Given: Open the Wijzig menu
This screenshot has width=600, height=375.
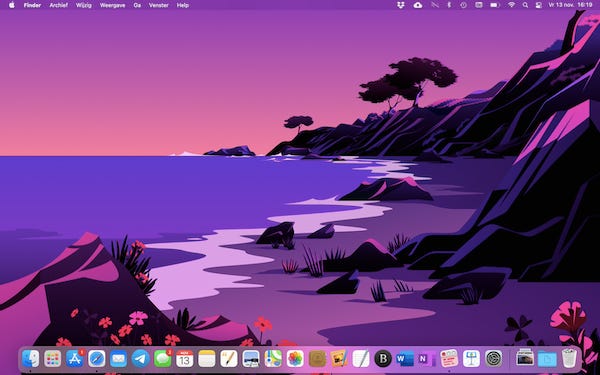Looking at the screenshot, I should pyautogui.click(x=83, y=5).
